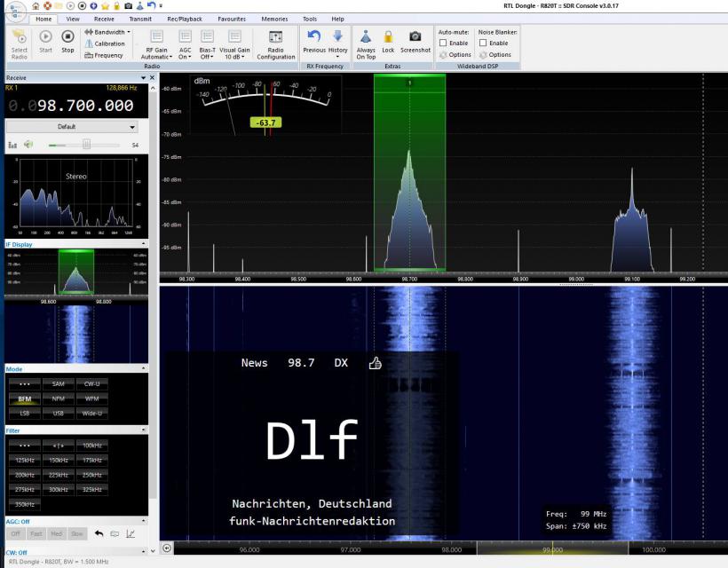Open the Receive ribbon tab
Screen dimensions: 728x568
click(x=104, y=19)
